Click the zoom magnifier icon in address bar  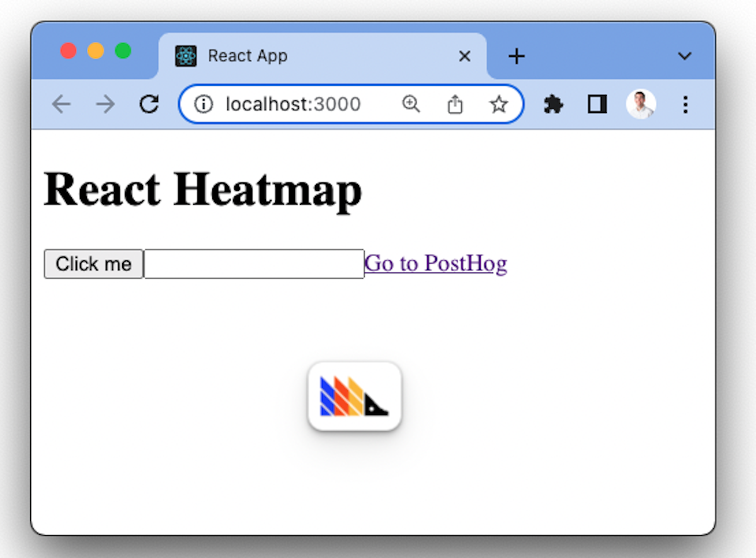coord(411,104)
